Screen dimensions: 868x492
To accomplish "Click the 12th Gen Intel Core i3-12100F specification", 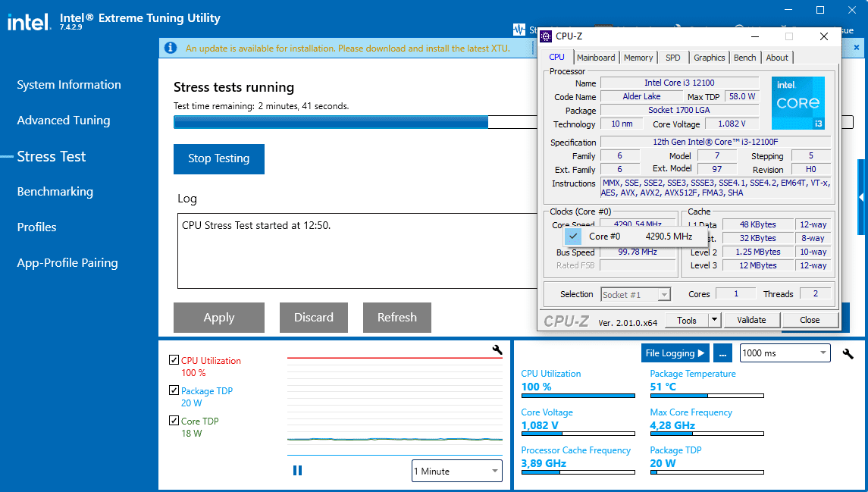I will 715,142.
